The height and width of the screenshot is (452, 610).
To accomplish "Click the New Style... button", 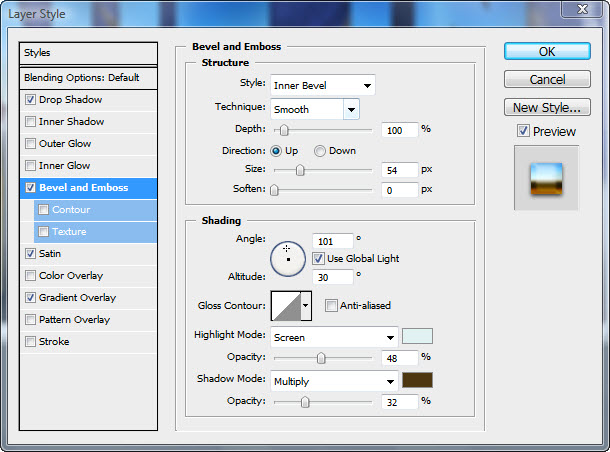I will click(x=545, y=107).
